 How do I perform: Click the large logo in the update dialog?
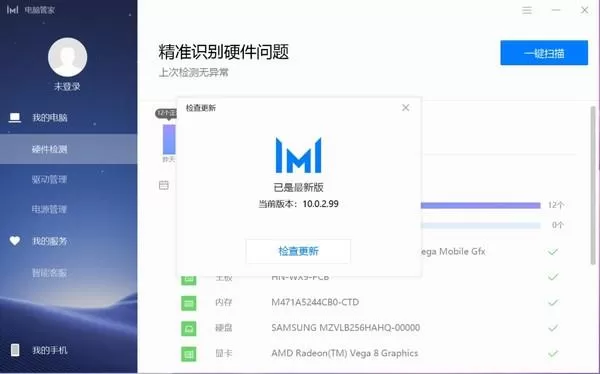pyautogui.click(x=298, y=155)
